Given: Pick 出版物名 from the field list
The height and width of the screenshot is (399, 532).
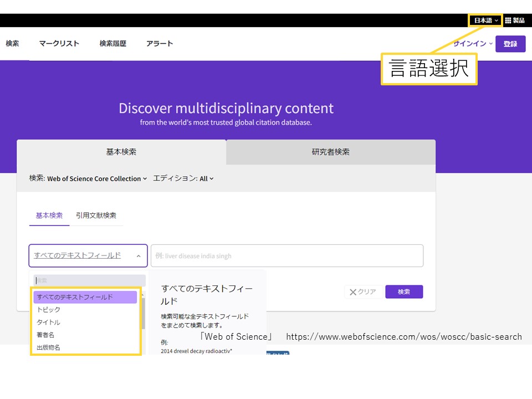Looking at the screenshot, I should tap(49, 347).
